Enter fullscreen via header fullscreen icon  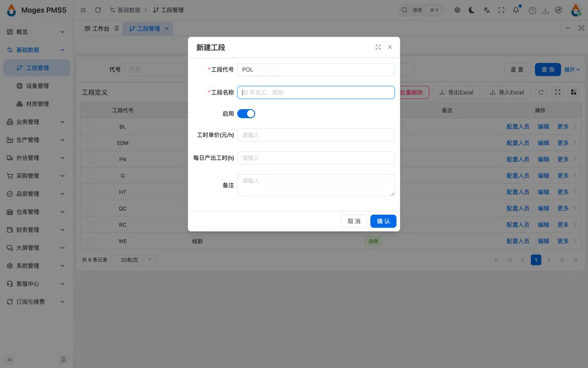(x=501, y=10)
